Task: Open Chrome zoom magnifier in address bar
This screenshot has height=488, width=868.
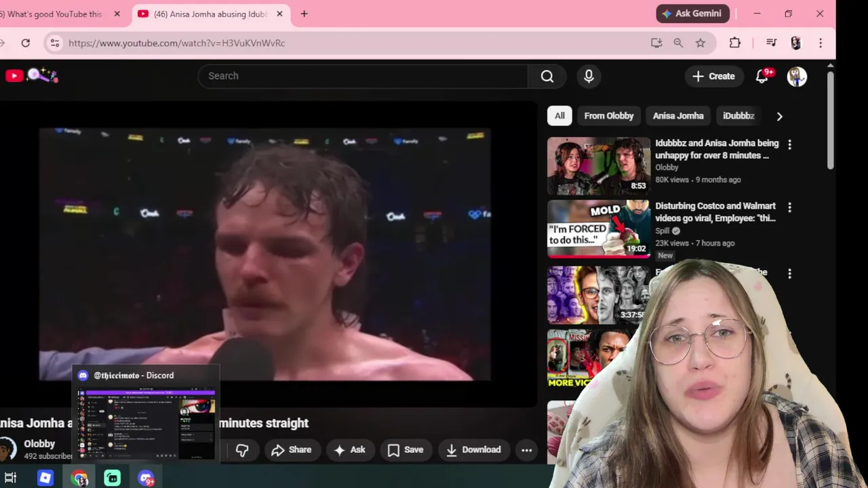Action: pos(678,43)
